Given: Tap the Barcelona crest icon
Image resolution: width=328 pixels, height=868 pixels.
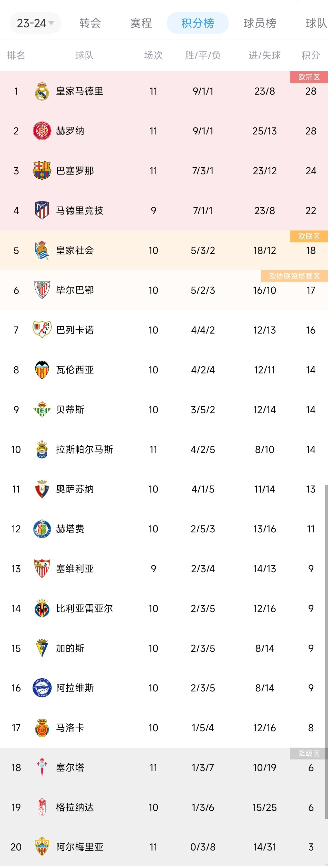Looking at the screenshot, I should pos(42,170).
